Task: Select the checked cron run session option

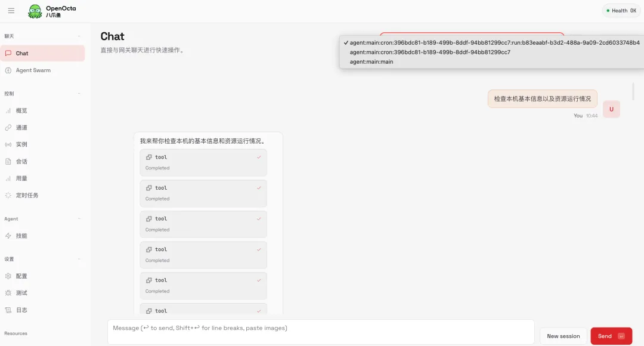Action: (494, 42)
